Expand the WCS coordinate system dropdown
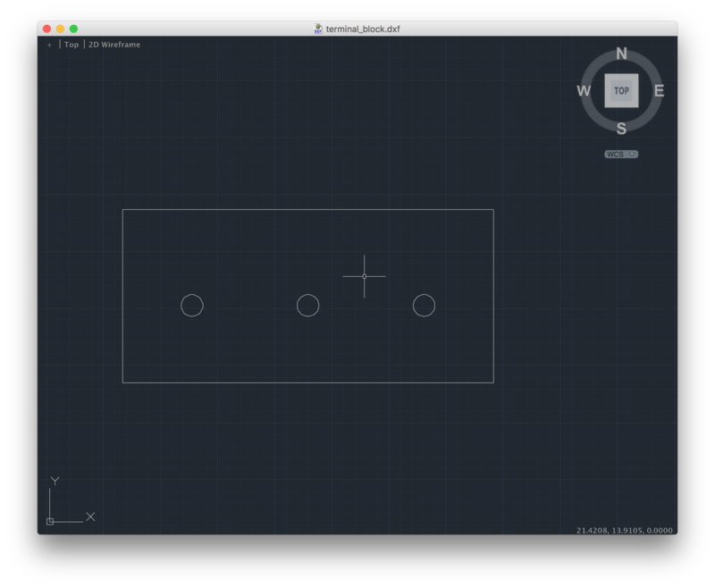 [x=621, y=154]
